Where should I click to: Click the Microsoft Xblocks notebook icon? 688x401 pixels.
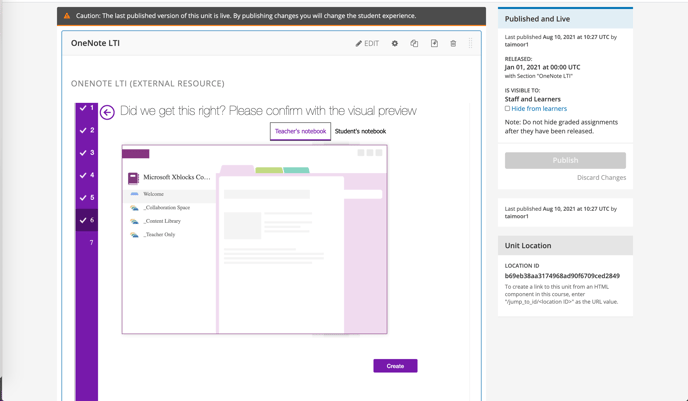point(133,178)
